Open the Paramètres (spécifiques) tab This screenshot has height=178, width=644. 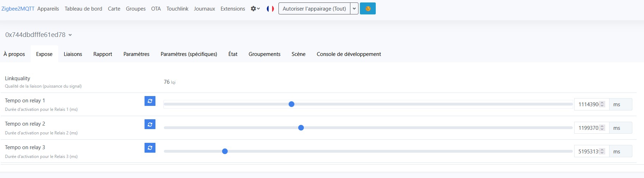click(x=189, y=54)
